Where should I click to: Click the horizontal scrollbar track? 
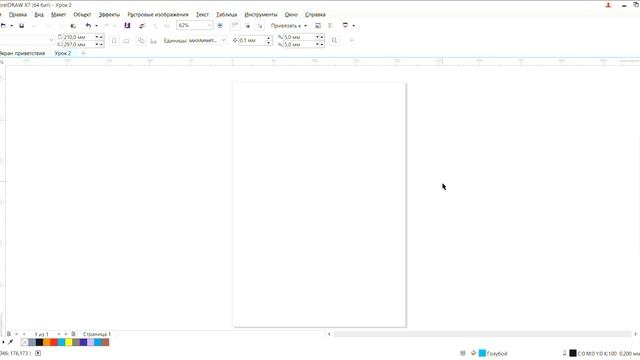click(482, 334)
